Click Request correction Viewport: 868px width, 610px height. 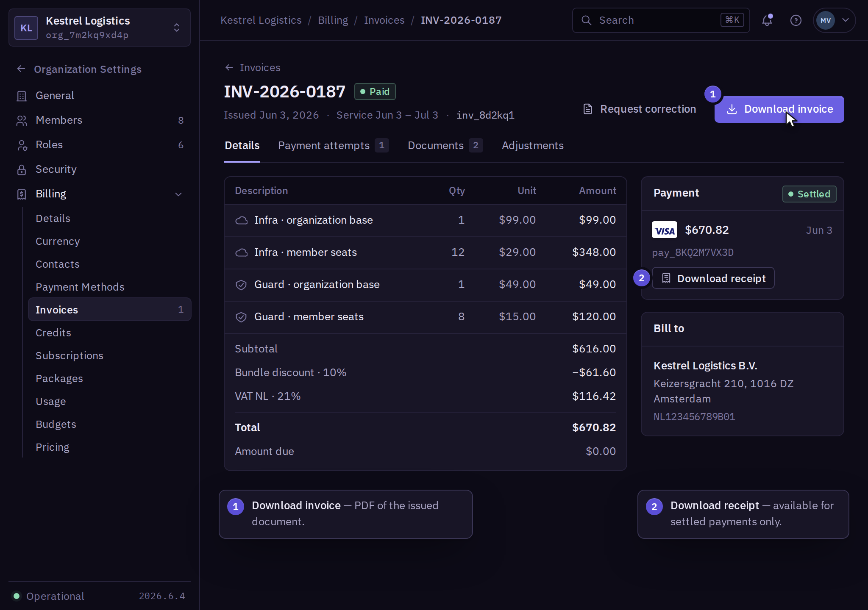(640, 109)
